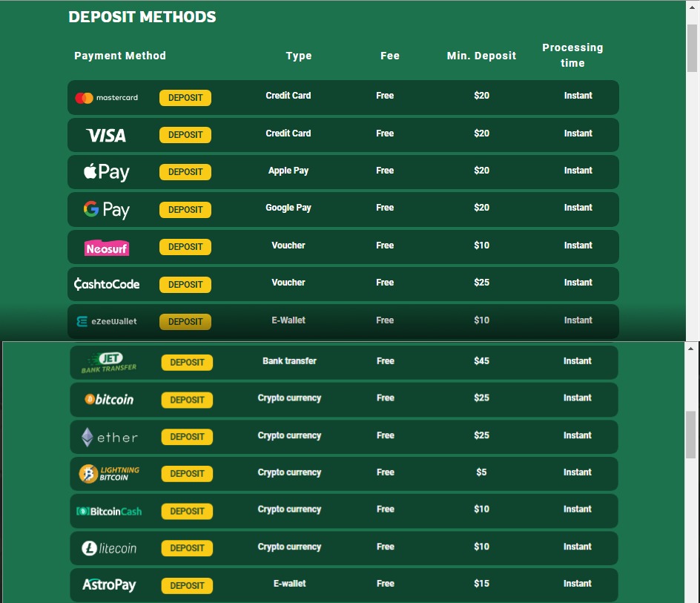Click the Litecoin logo
Viewport: 700px width, 603px height.
109,549
